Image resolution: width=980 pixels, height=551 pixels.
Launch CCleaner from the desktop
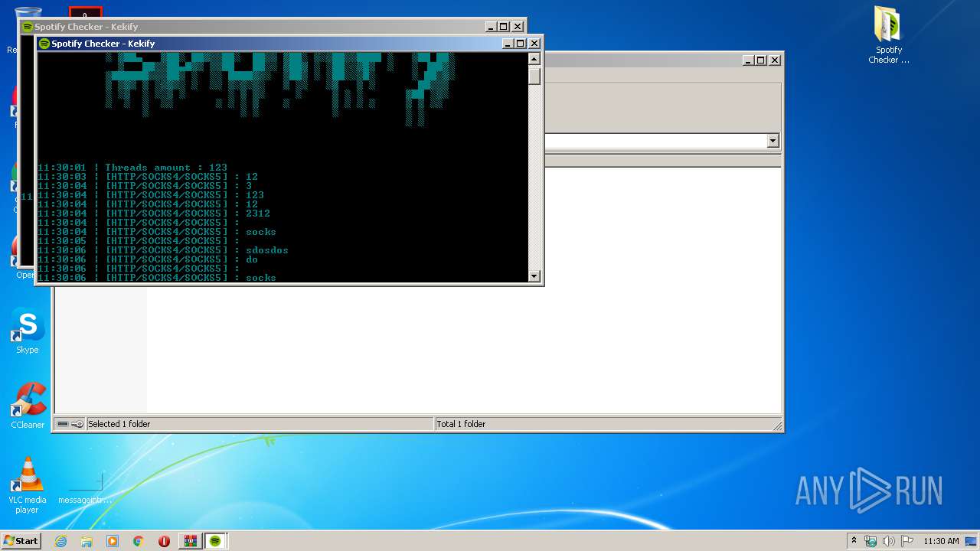pos(28,406)
